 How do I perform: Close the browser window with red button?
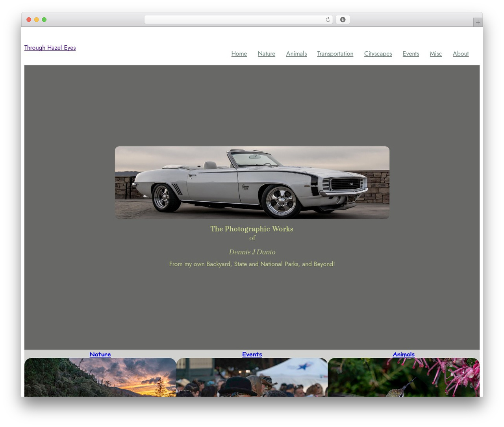(29, 20)
